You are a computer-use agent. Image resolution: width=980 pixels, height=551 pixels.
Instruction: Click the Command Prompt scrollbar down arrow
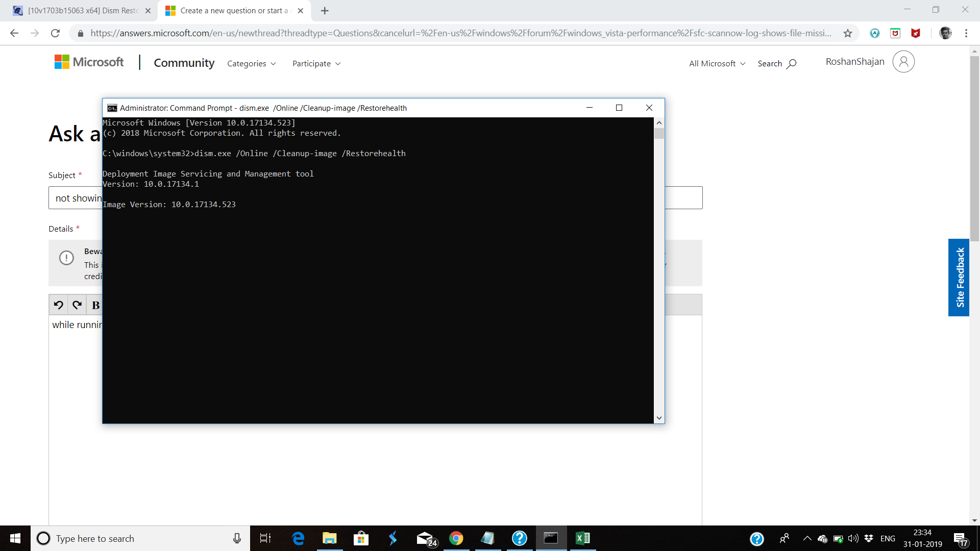point(659,418)
